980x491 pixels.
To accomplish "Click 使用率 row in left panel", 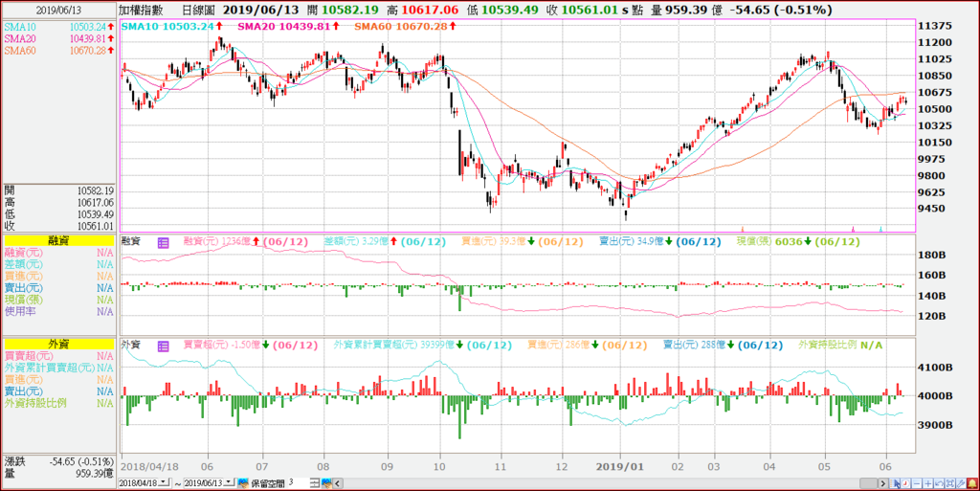I will [x=58, y=311].
